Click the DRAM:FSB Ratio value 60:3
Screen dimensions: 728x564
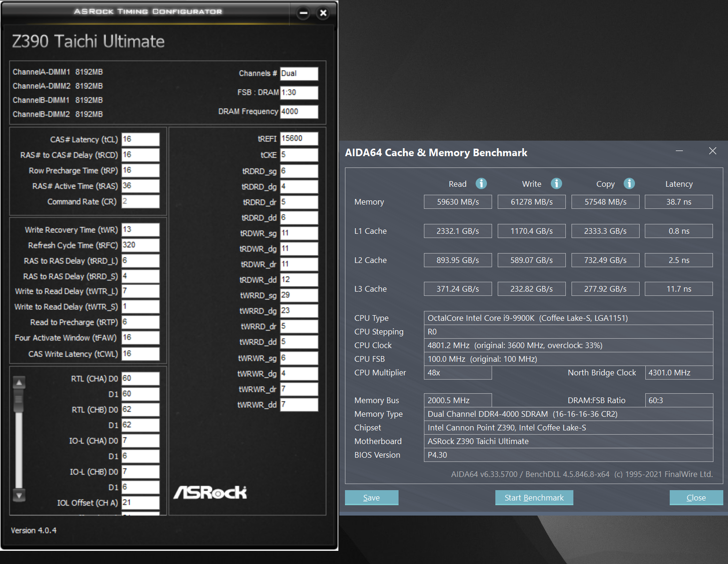click(679, 400)
